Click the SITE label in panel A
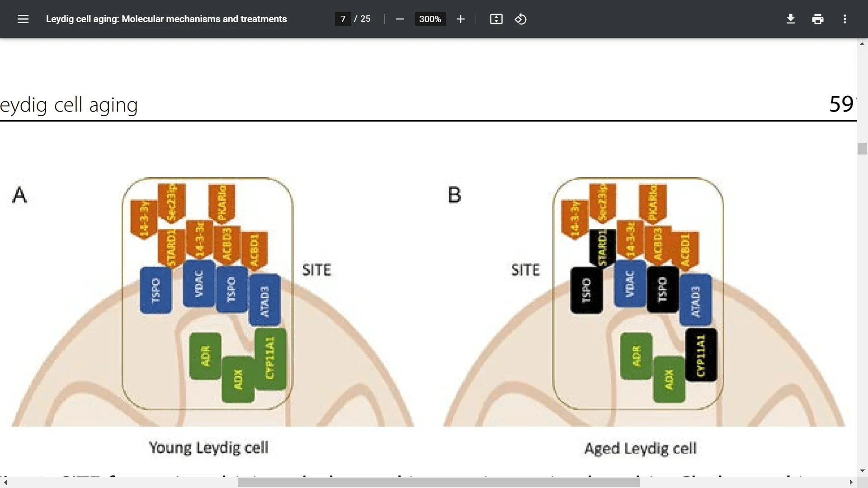Screen dimensions: 868x488 click(x=316, y=270)
